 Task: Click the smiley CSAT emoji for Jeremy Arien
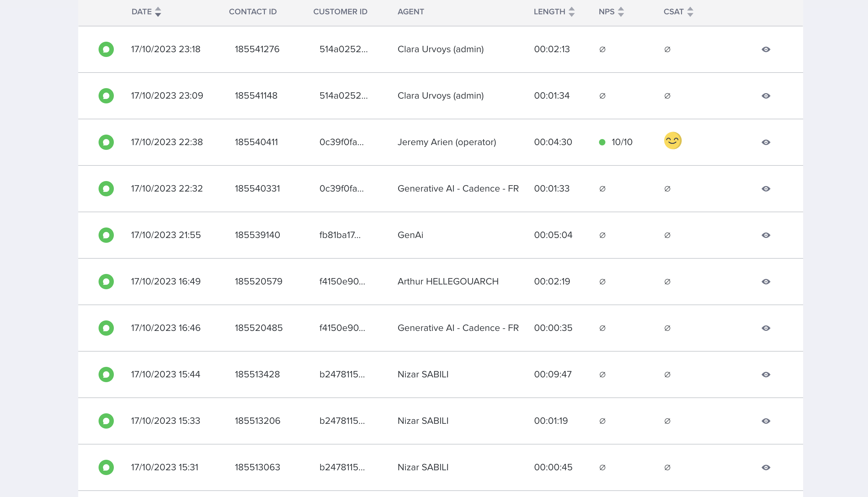point(672,141)
